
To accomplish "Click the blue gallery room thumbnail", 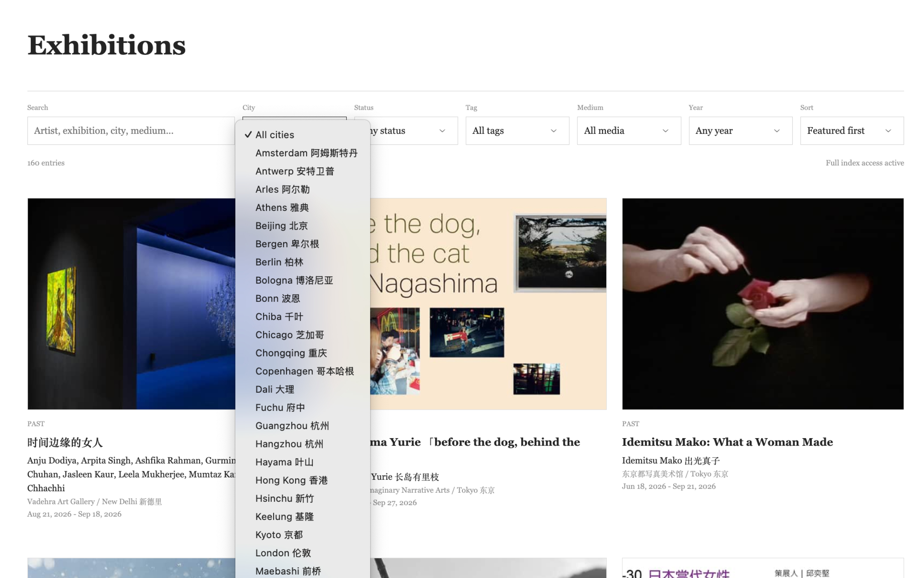I will [131, 303].
